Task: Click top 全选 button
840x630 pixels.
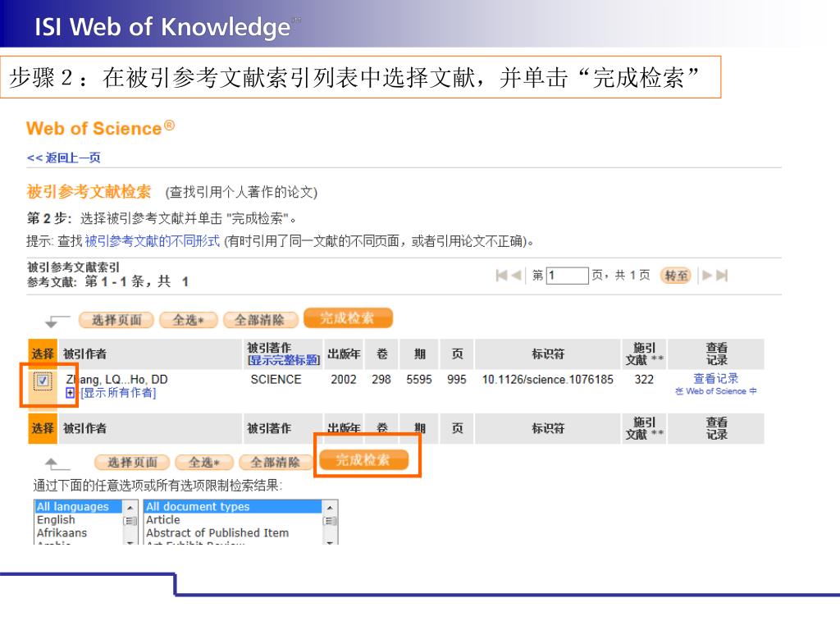Action: tap(189, 320)
